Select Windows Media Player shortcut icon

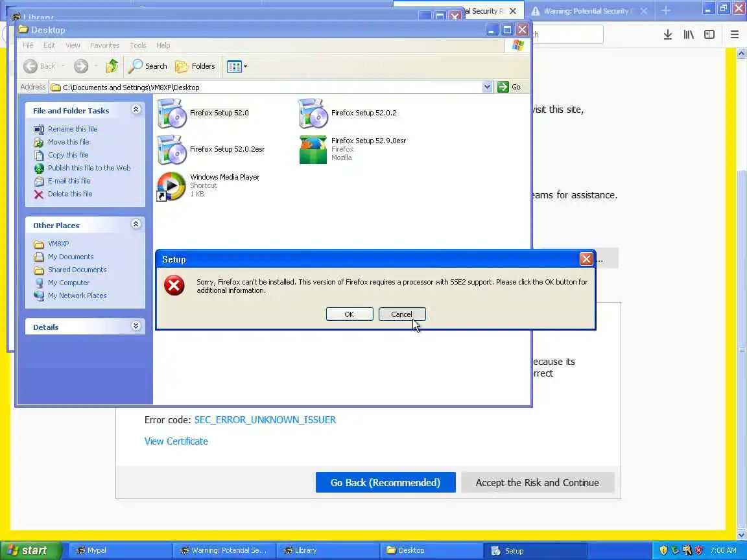pyautogui.click(x=171, y=186)
